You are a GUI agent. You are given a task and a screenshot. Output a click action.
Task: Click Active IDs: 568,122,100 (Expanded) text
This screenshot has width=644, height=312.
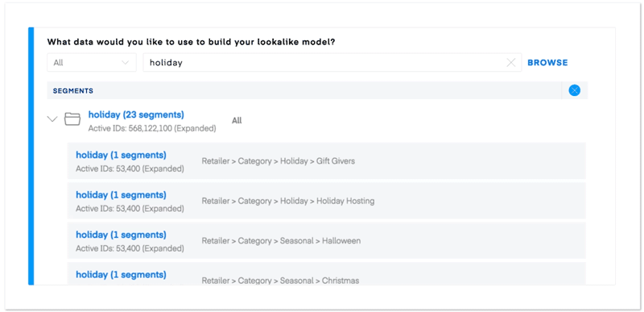coord(152,129)
